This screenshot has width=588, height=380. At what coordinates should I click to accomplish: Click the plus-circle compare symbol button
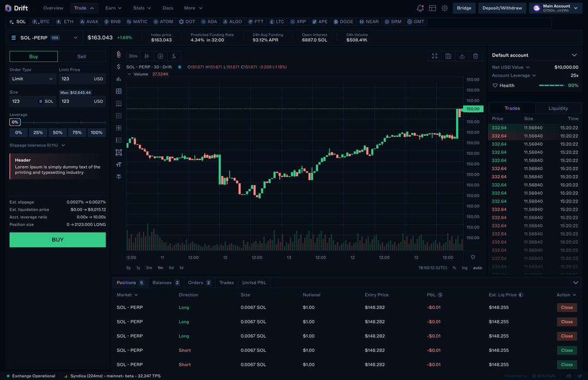(160, 56)
